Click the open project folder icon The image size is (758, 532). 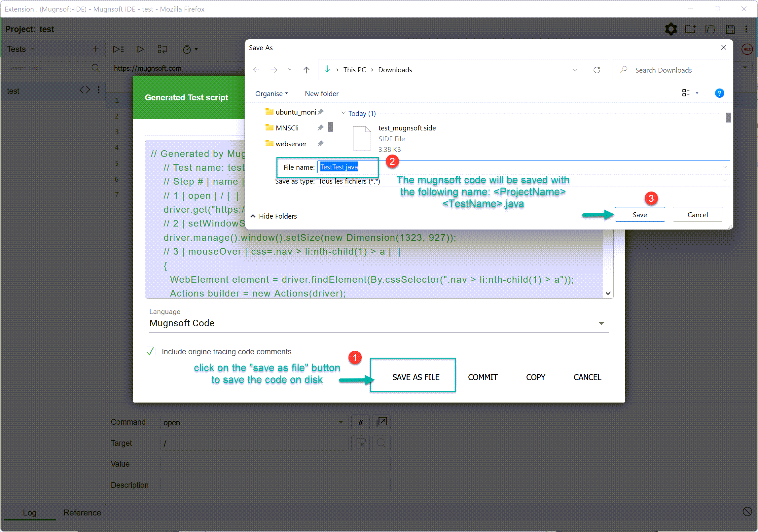710,29
